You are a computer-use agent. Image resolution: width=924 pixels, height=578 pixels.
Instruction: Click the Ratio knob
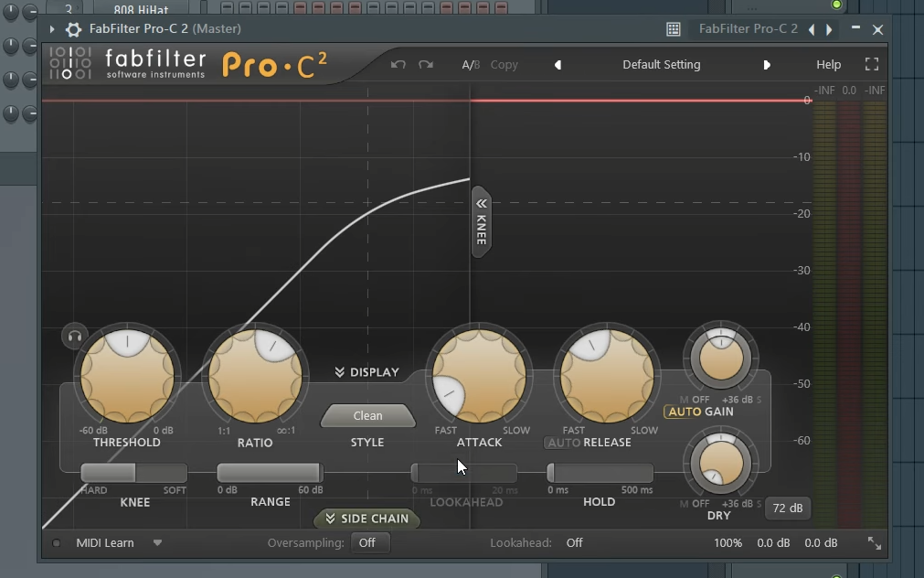coord(255,376)
